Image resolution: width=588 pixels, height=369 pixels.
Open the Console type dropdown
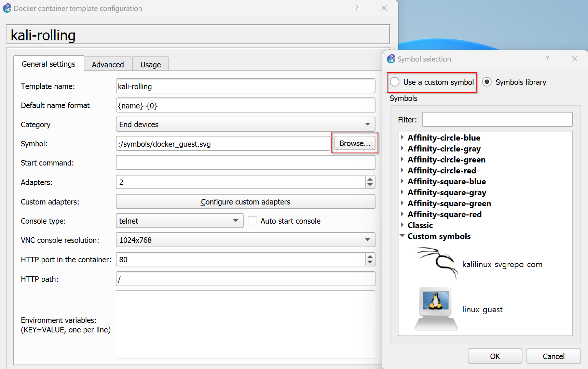(179, 221)
